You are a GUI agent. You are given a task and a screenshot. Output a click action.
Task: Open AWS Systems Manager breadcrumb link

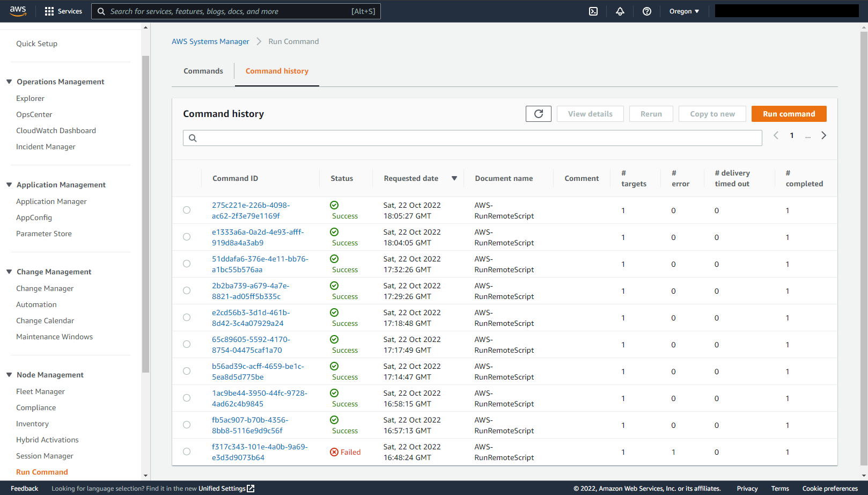(210, 41)
